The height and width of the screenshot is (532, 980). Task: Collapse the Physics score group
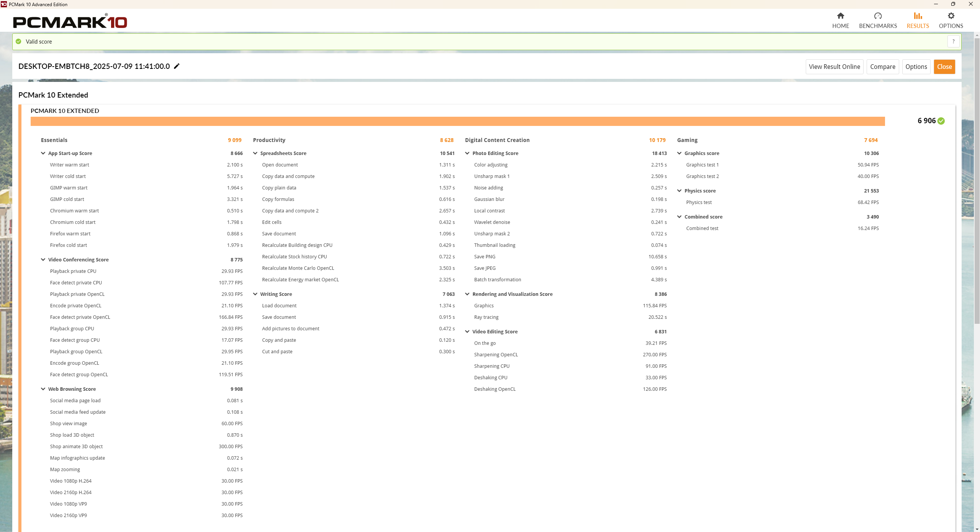tap(679, 191)
